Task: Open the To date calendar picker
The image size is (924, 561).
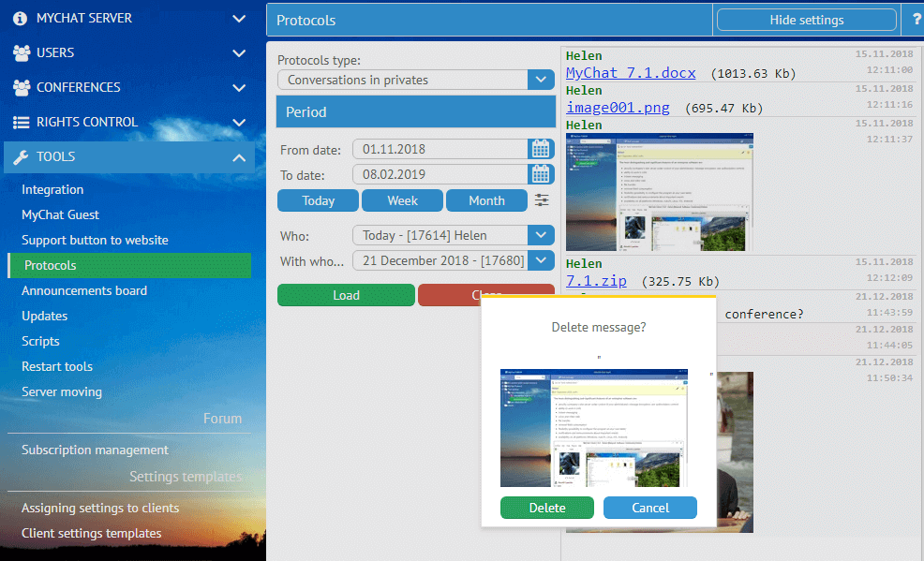Action: click(541, 174)
